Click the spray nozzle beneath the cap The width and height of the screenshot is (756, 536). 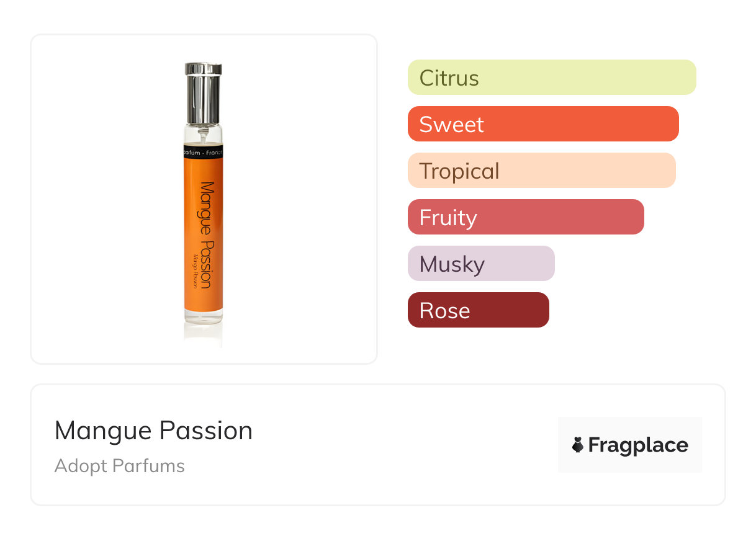[203, 132]
